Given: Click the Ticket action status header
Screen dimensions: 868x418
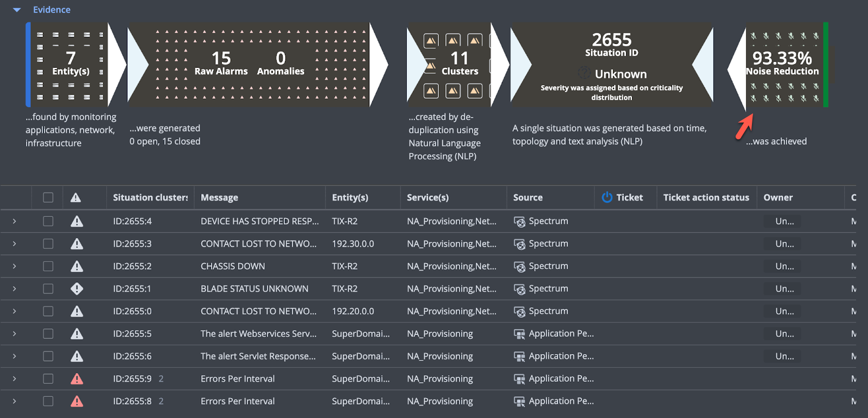Looking at the screenshot, I should click(706, 197).
